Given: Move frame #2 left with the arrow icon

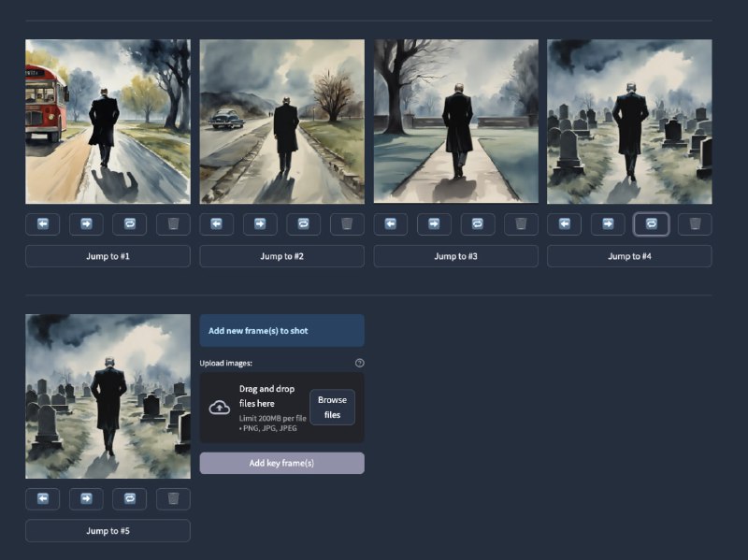Looking at the screenshot, I should (x=216, y=224).
